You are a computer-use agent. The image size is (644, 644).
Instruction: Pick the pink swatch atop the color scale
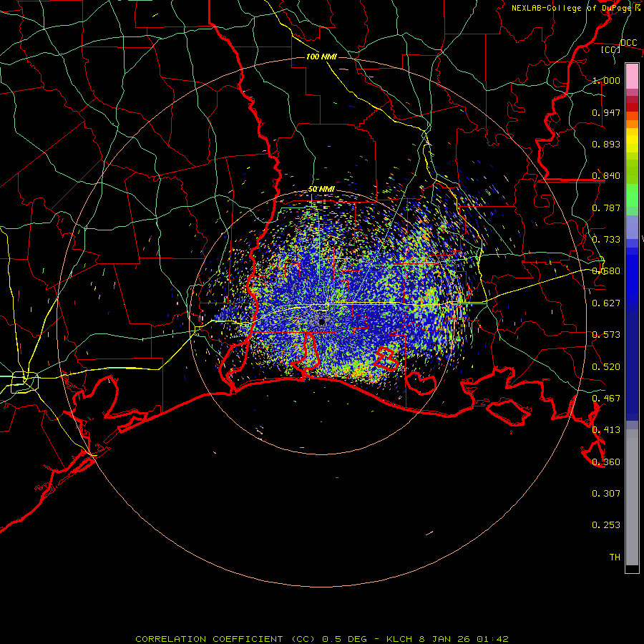click(x=632, y=76)
